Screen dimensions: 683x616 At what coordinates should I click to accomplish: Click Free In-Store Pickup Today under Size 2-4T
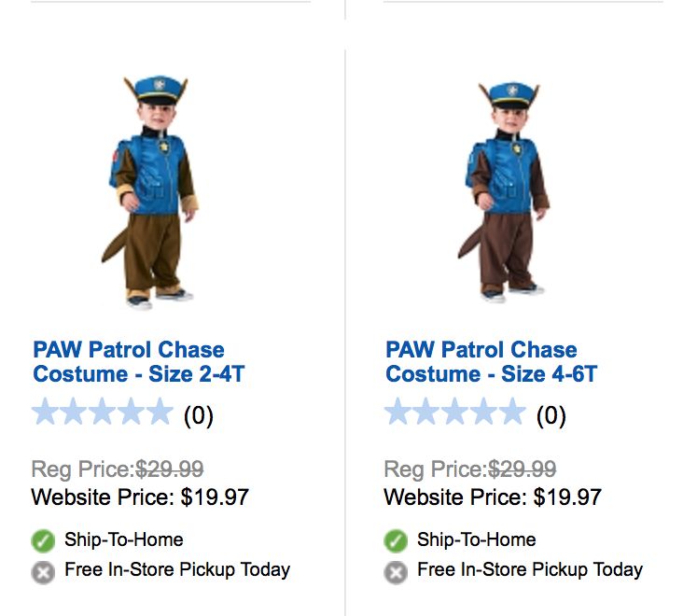click(177, 569)
